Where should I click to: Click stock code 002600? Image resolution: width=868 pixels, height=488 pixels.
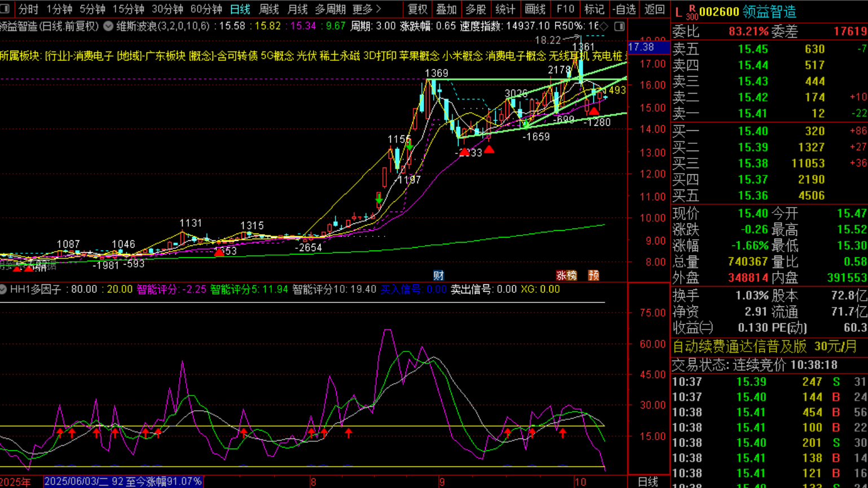click(719, 12)
